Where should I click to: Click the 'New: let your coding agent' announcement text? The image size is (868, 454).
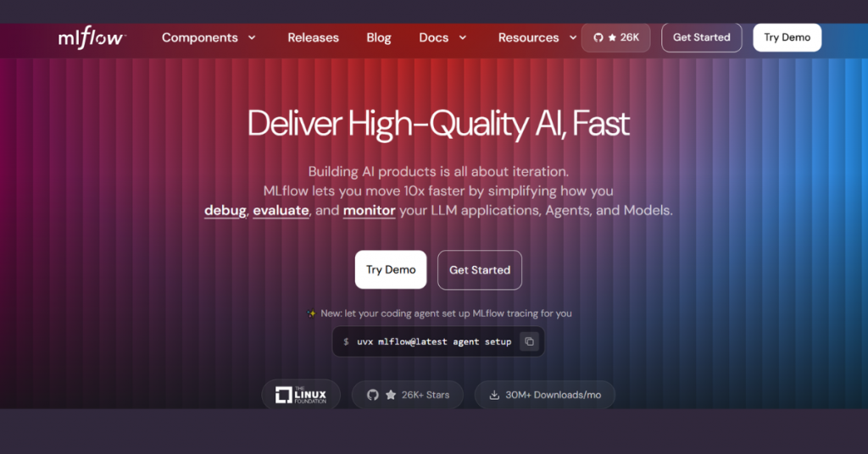[446, 313]
